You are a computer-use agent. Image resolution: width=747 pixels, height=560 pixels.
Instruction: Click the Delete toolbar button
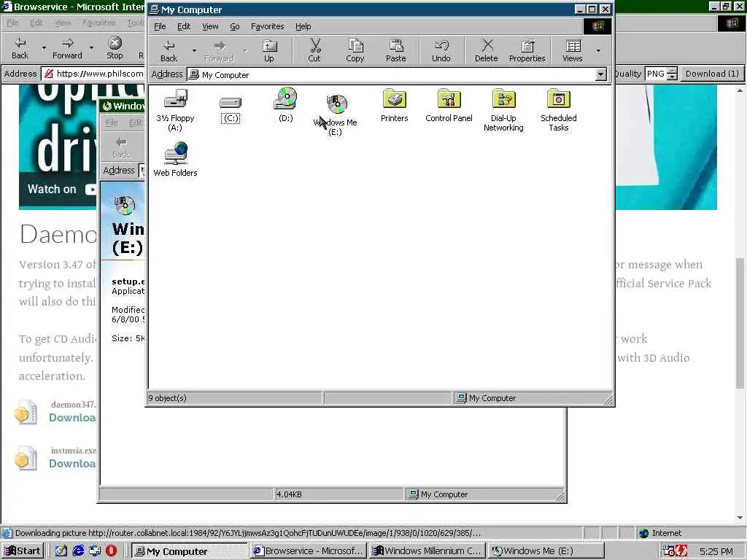tap(486, 50)
